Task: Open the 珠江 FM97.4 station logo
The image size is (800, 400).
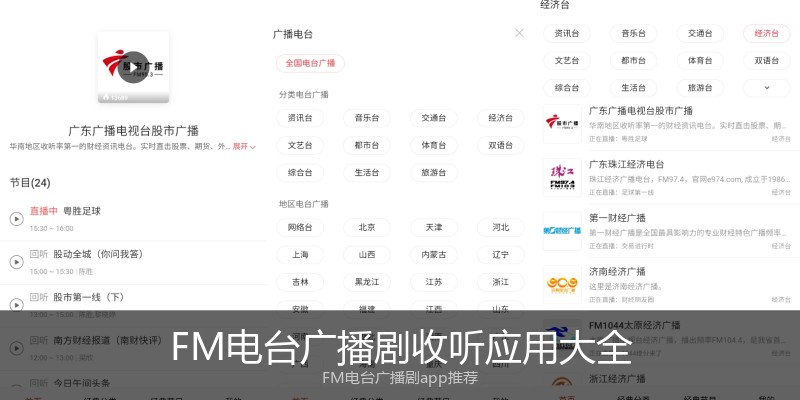Action: (x=562, y=178)
